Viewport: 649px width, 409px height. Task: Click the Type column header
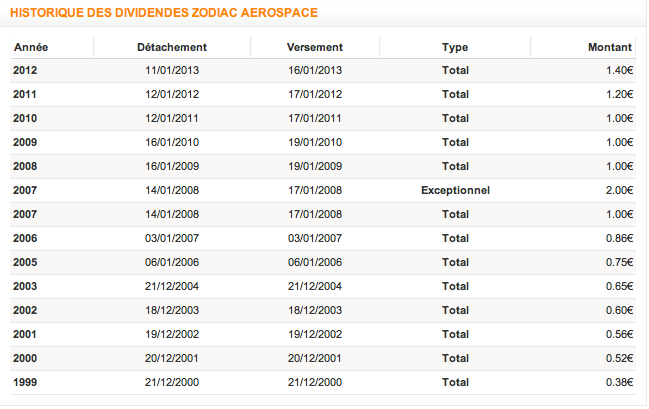[x=455, y=47]
